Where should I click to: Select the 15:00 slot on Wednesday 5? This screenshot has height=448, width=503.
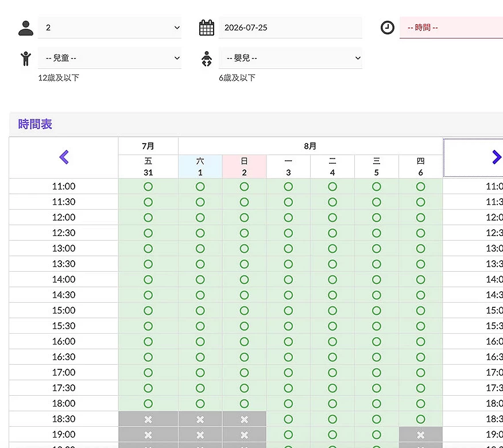[377, 311]
